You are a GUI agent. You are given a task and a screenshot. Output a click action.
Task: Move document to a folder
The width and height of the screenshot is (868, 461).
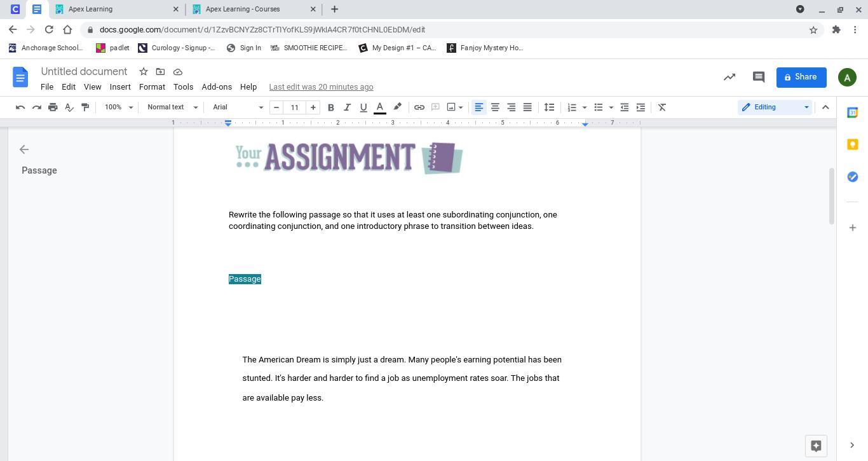[x=160, y=72]
